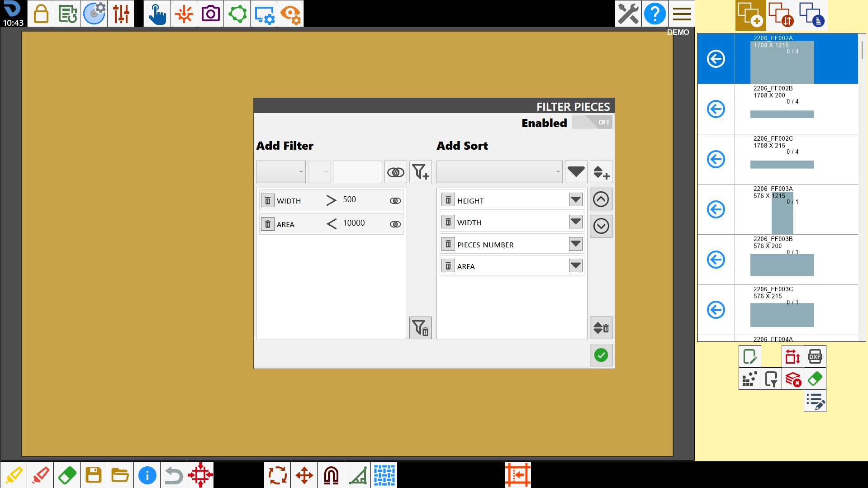
Task: Insert piece 2206_FF002B with its arrow button
Action: click(x=716, y=109)
